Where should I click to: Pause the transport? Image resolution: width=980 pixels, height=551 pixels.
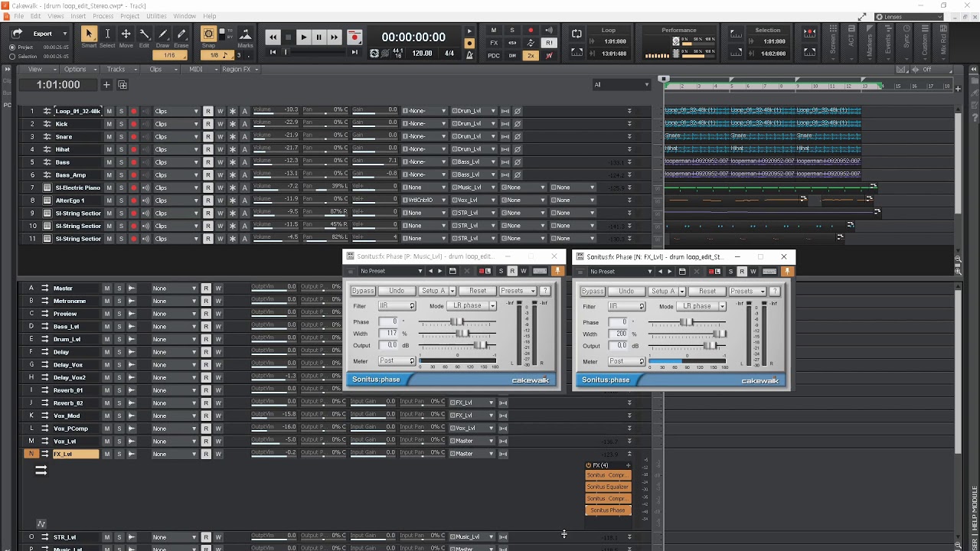tap(318, 37)
